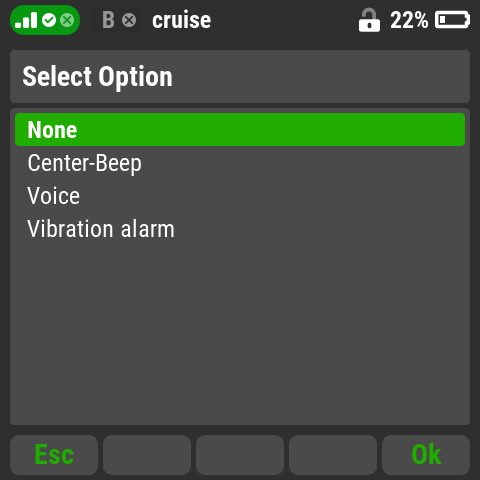The image size is (480, 480).
Task: Click the 22% battery percentage text
Action: (x=409, y=20)
